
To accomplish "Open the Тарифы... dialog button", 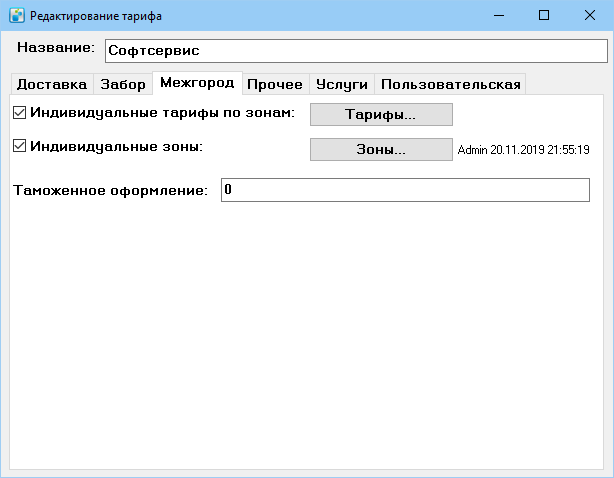I will (381, 114).
